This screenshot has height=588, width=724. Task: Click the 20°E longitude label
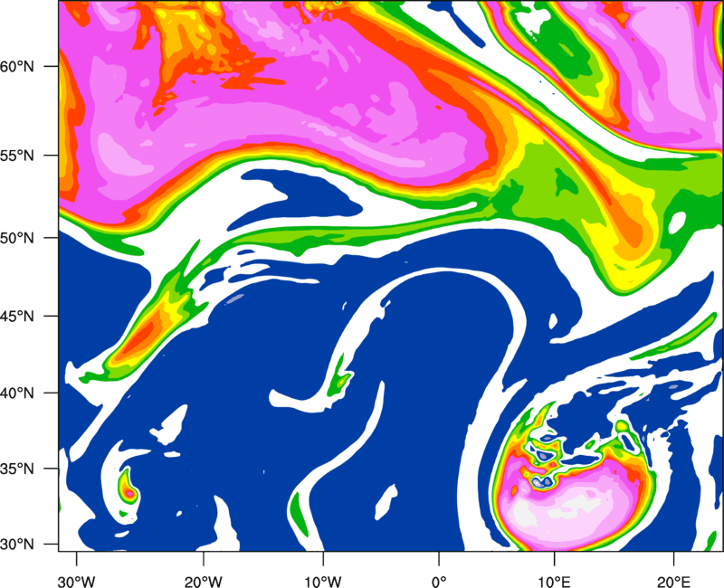673,582
